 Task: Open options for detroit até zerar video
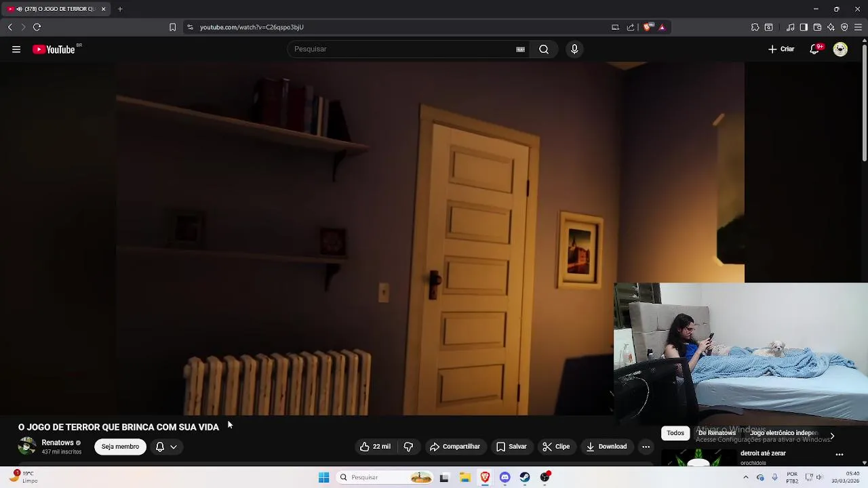[x=840, y=454]
